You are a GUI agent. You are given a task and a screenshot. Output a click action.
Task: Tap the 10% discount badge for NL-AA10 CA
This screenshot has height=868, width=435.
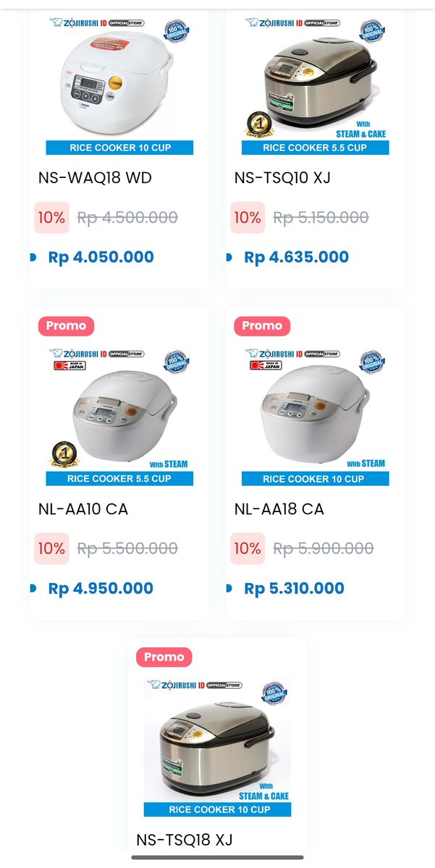click(x=52, y=549)
